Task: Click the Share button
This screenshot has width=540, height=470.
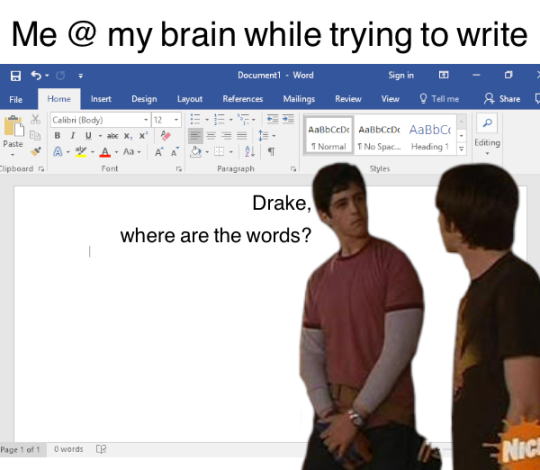Action: pos(502,99)
